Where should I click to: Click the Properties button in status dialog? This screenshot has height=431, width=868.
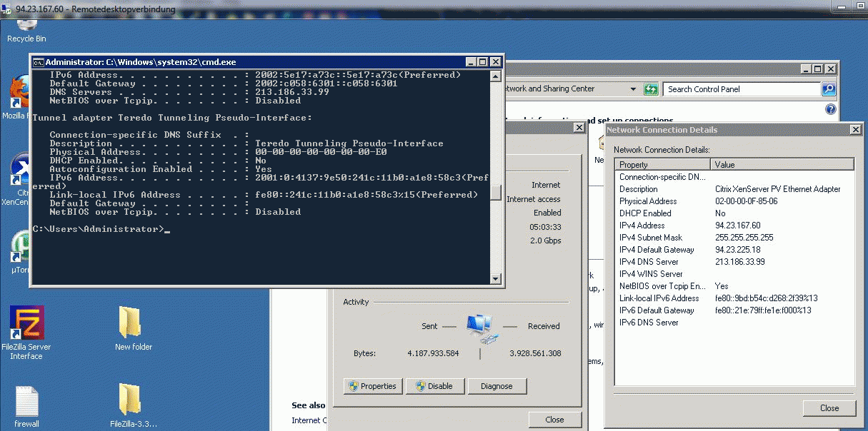371,386
